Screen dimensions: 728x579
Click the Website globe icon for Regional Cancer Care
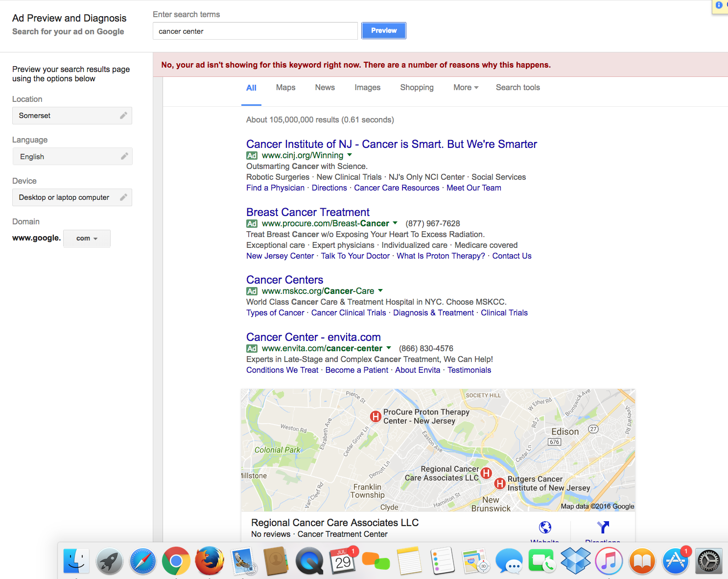point(545,527)
